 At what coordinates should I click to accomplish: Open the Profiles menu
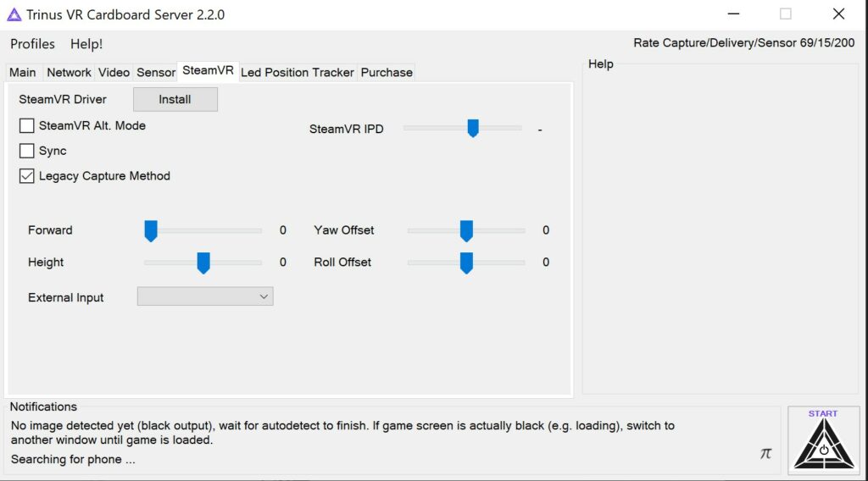[x=32, y=44]
